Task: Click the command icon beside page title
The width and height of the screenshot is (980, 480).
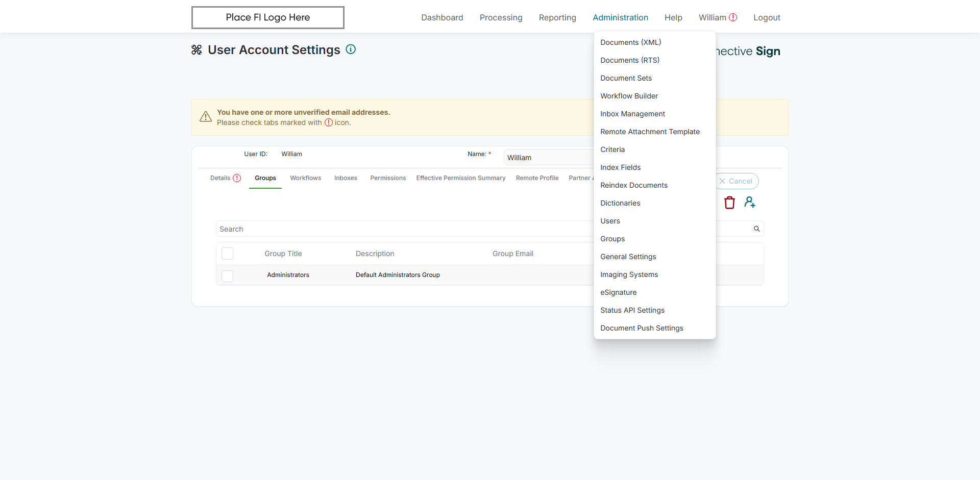Action: tap(197, 50)
